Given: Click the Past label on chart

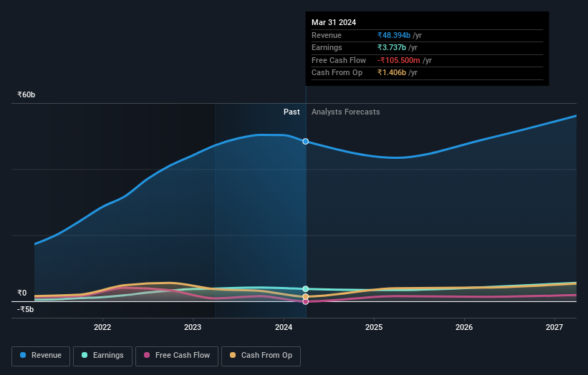Looking at the screenshot, I should 291,112.
